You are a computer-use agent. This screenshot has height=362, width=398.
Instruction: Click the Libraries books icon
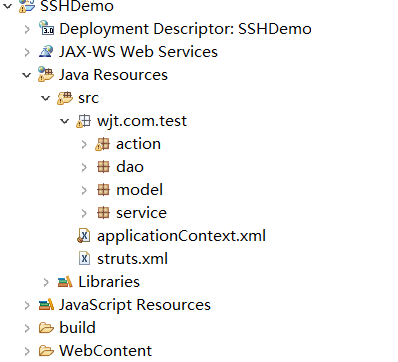(x=65, y=281)
